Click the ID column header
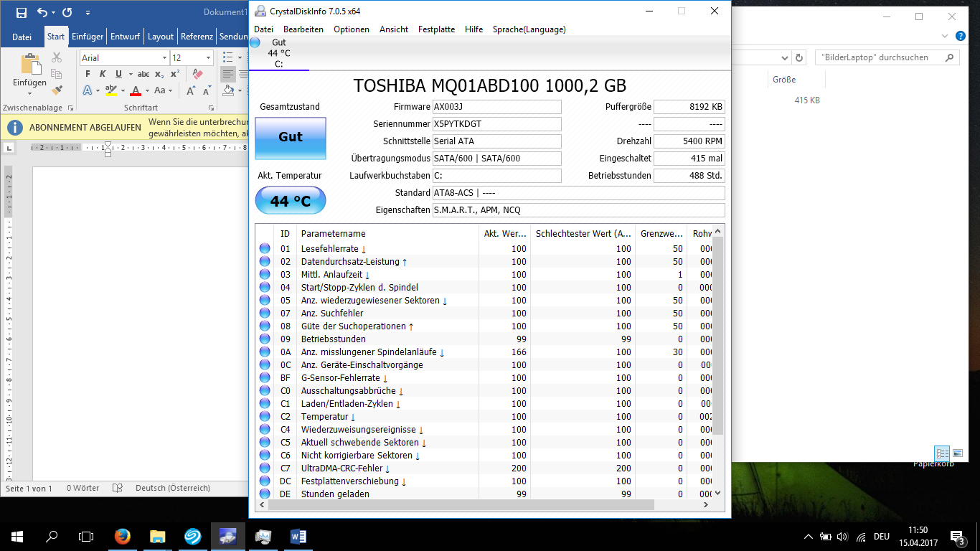Screen dimensions: 980x551 [x=286, y=233]
